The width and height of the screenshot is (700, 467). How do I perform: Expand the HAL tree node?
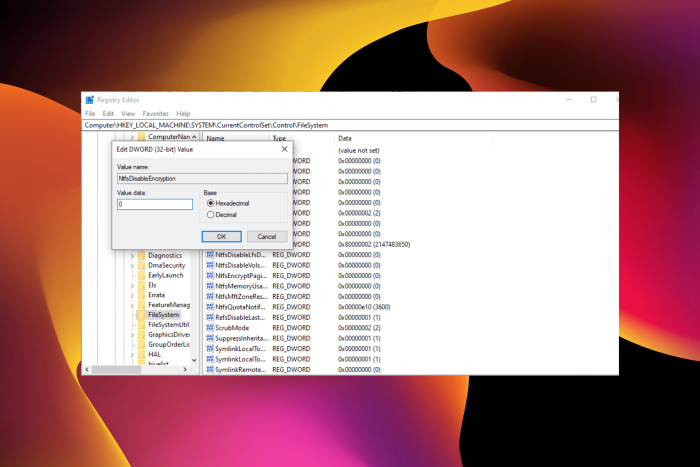[132, 355]
